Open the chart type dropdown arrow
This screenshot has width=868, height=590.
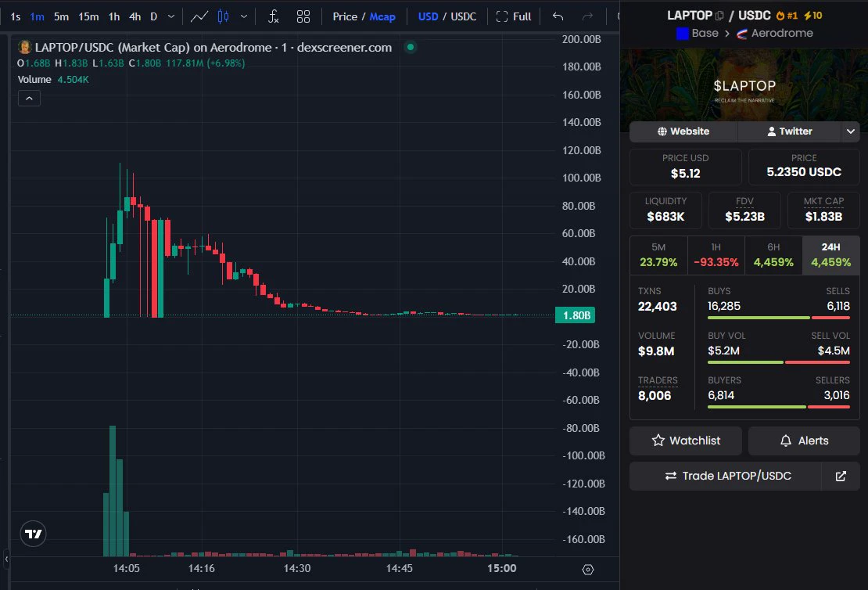coord(243,16)
